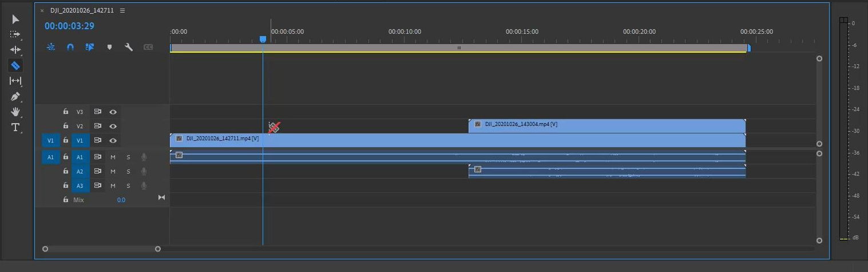
Task: Toggle Snap in timeline magnet icon
Action: [x=70, y=47]
